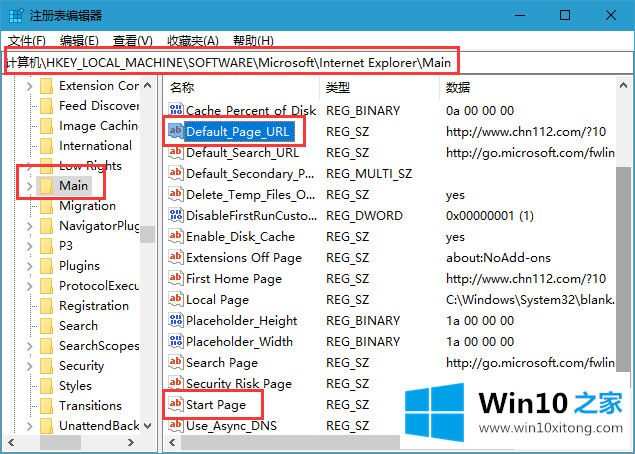Click the Styles folder icon
This screenshot has width=635, height=454.
[x=47, y=386]
